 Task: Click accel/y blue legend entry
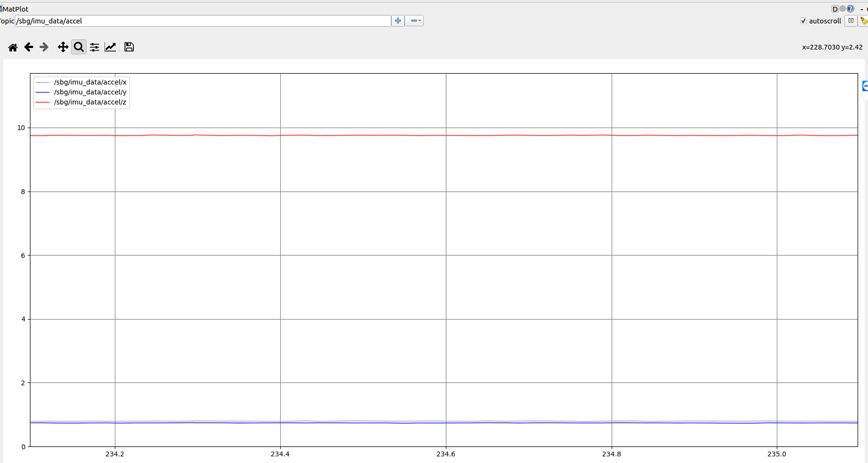coord(90,92)
